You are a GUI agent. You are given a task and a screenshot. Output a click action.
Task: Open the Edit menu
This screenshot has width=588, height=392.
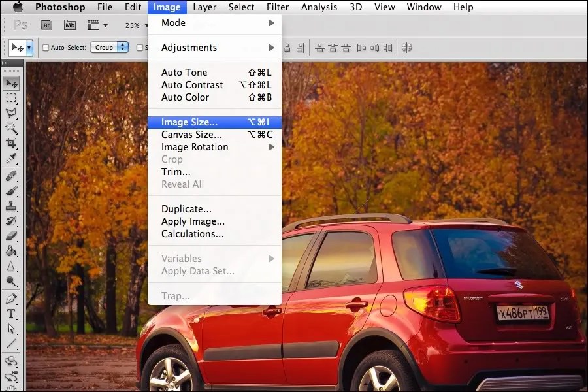(x=133, y=7)
